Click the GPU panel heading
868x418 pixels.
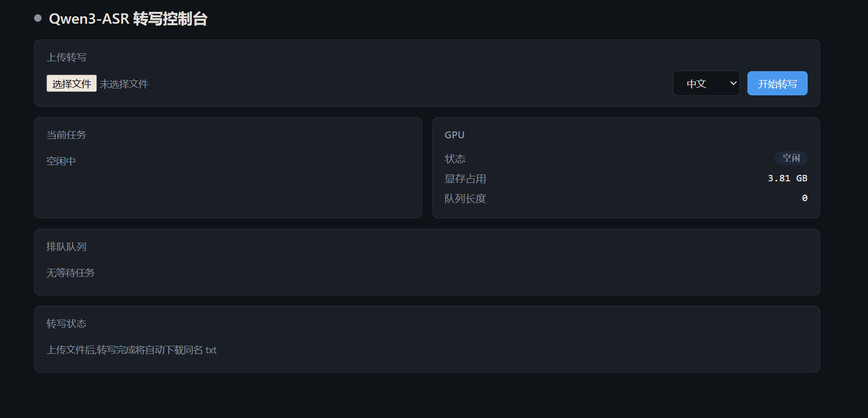pos(454,135)
